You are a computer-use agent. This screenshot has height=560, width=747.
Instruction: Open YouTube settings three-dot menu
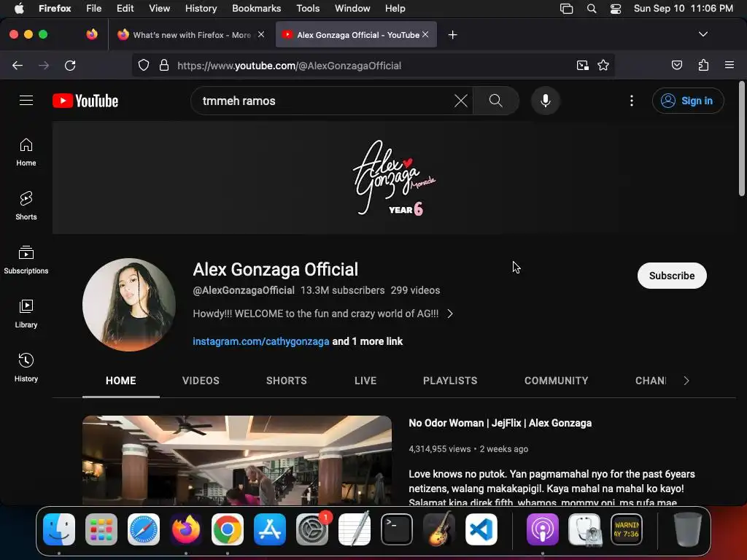click(x=632, y=101)
